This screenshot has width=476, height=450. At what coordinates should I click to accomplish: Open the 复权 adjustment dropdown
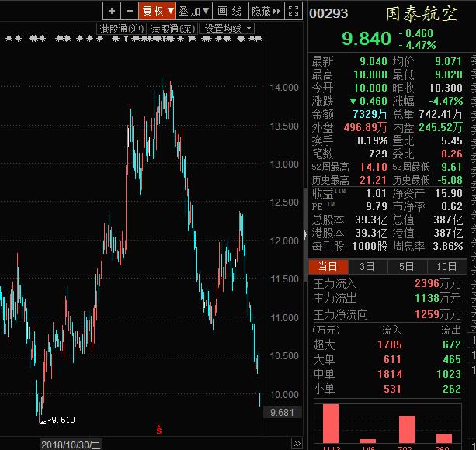158,11
